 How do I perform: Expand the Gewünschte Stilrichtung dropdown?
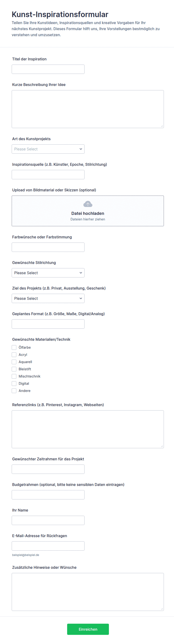click(x=48, y=273)
